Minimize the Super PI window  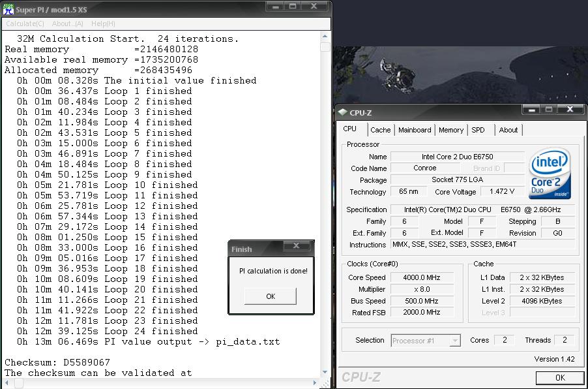(276, 6)
